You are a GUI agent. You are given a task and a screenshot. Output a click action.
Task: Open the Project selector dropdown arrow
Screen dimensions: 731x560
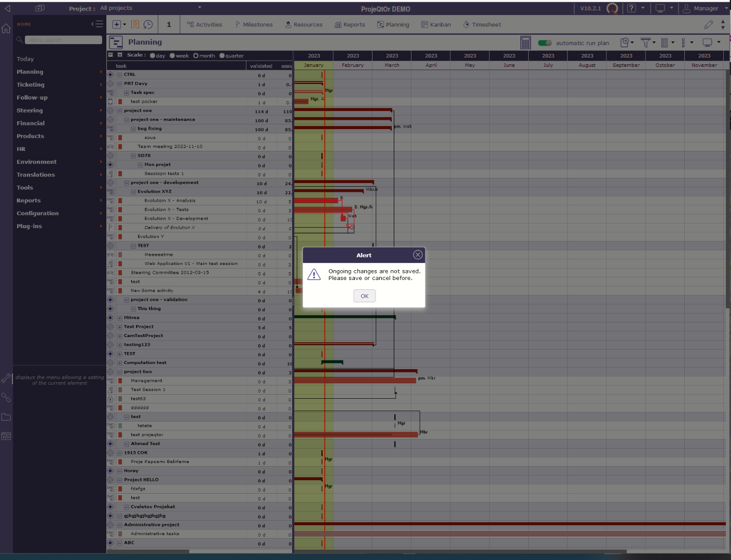coord(200,8)
